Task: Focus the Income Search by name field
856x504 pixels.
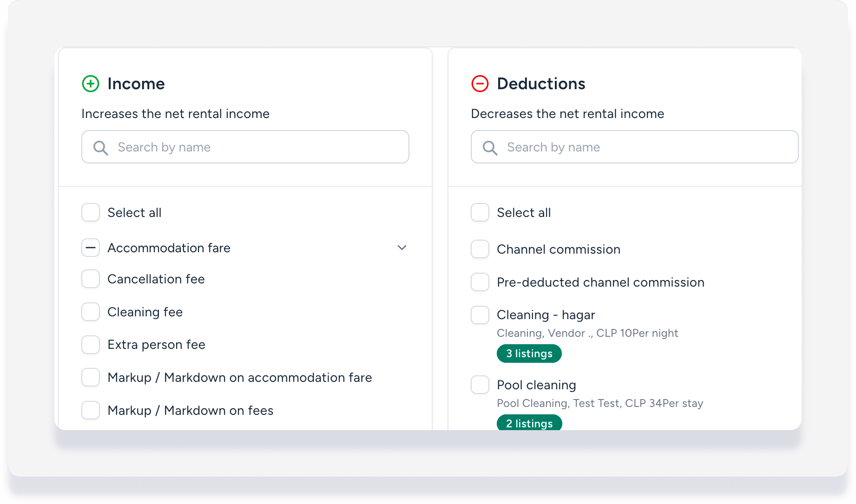Action: 245,147
